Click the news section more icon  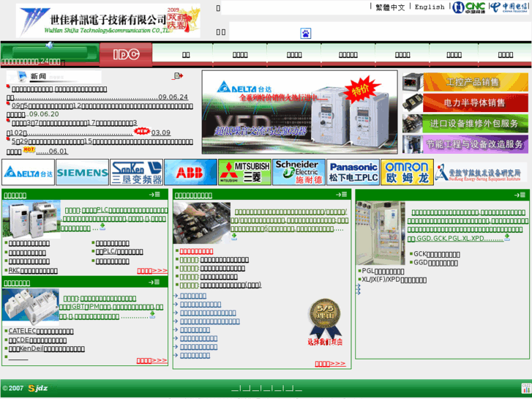point(179,75)
